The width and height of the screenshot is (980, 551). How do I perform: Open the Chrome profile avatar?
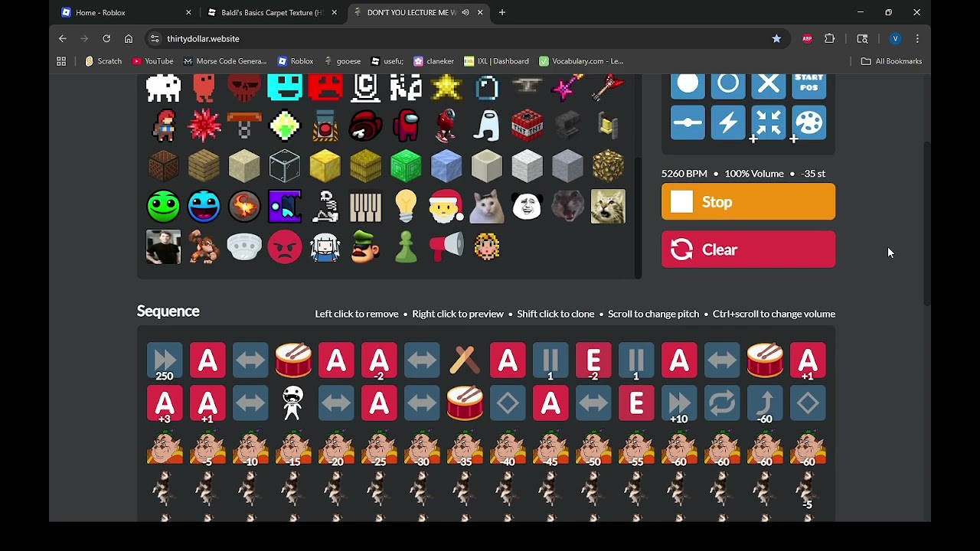(895, 38)
